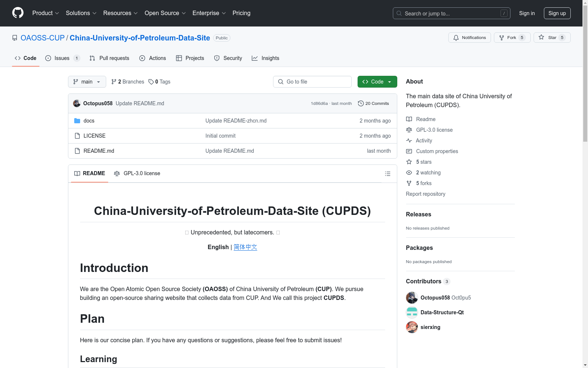Expand the Open Source dropdown
Screen dimensions: 588x368
(165, 13)
